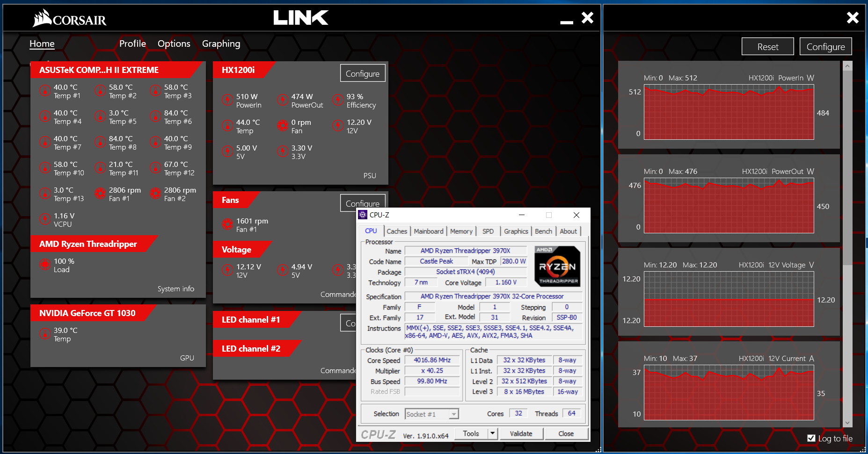
Task: Switch to the SPD tab in CPU-Z
Action: 488,231
